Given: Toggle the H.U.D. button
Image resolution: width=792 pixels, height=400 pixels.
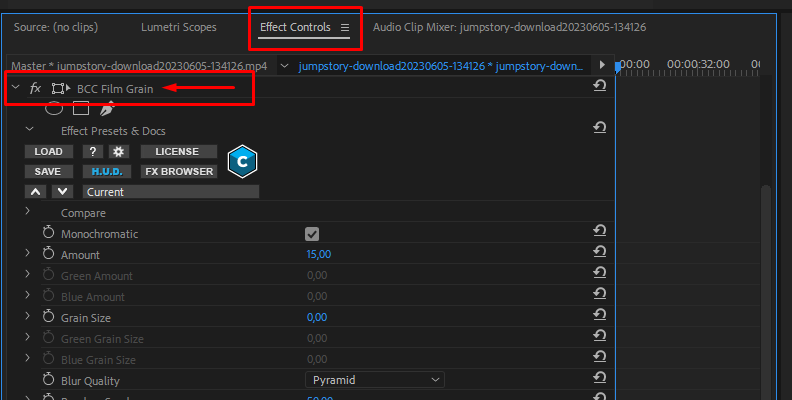Looking at the screenshot, I should click(x=107, y=172).
